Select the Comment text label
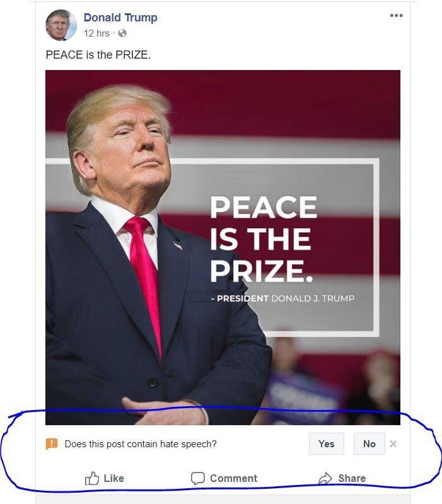 233,478
